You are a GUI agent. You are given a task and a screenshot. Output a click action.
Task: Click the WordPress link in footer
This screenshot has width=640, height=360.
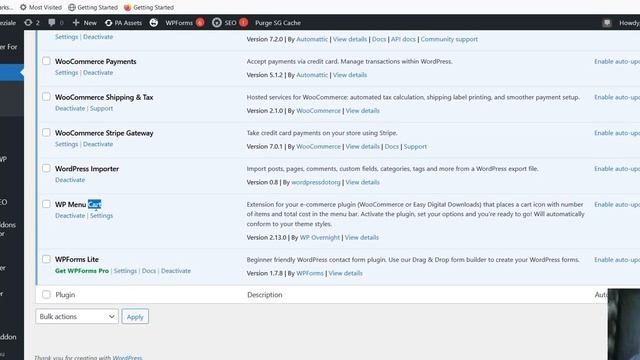point(127,358)
